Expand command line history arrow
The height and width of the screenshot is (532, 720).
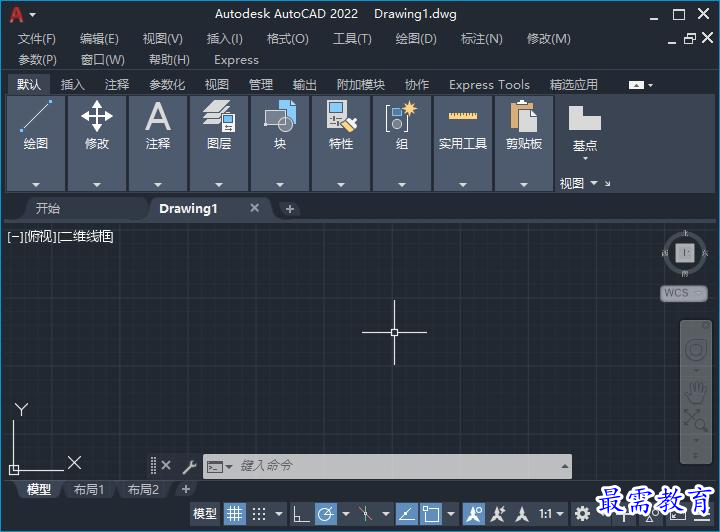click(564, 466)
